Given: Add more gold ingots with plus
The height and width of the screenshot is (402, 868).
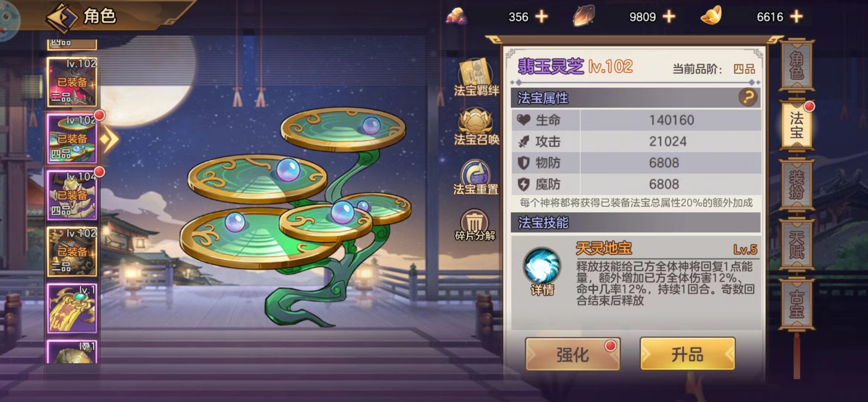Looking at the screenshot, I should tap(796, 16).
